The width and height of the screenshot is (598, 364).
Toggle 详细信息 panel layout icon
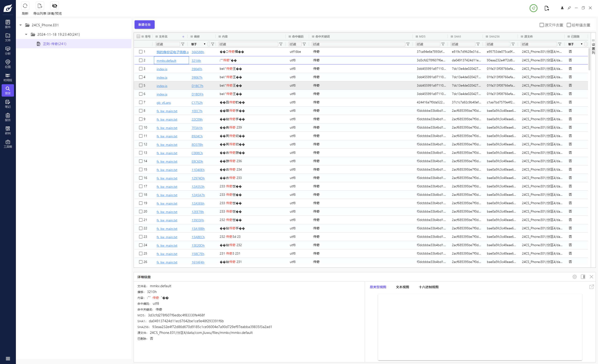click(x=583, y=277)
